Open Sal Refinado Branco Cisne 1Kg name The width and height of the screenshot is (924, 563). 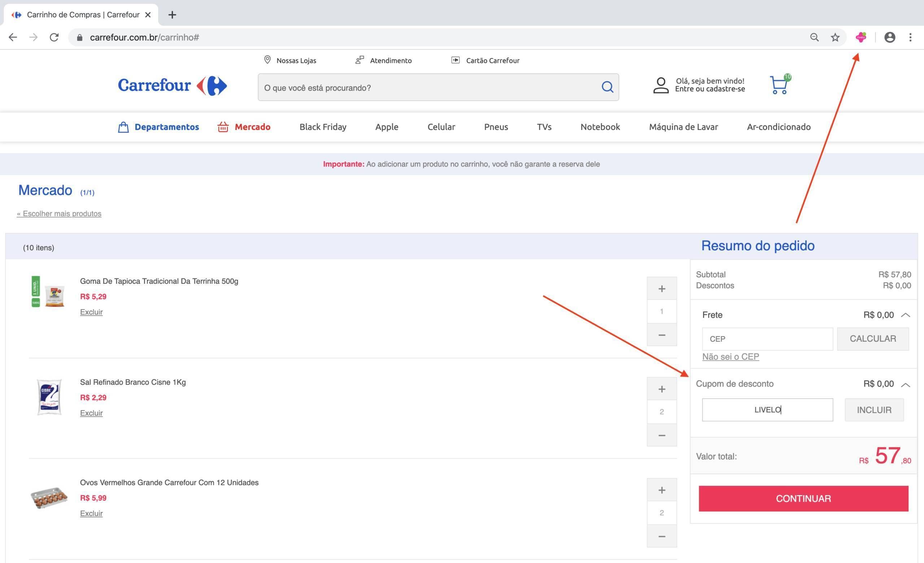tap(133, 382)
